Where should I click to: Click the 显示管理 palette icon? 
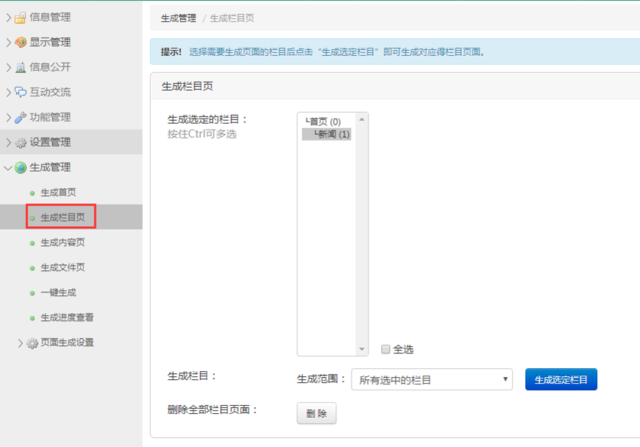coord(20,42)
